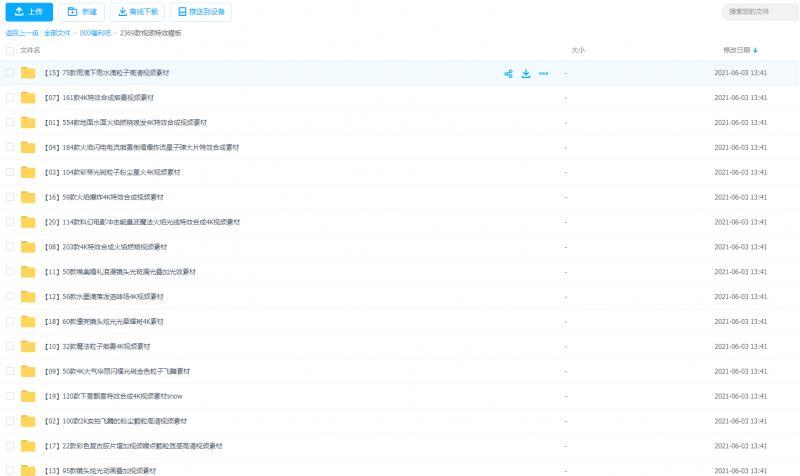800x476 pixels.
Task: Tick the checkbox on the [16] row
Action: point(10,197)
